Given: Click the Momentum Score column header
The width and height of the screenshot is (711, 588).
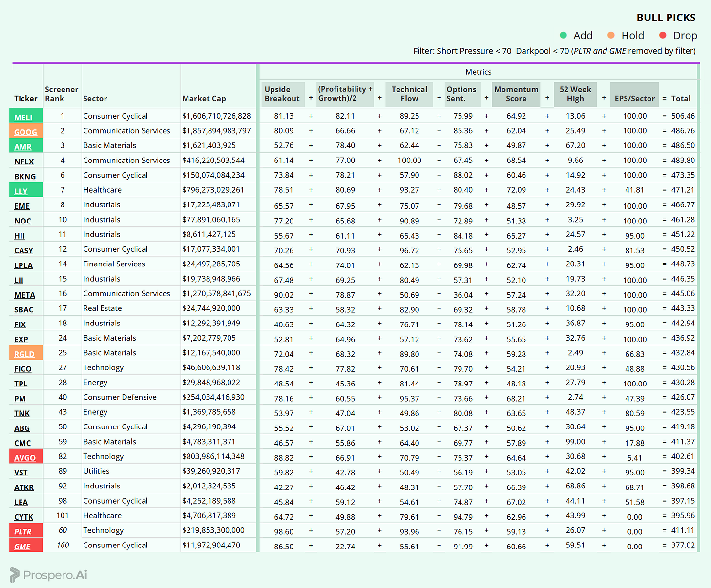Looking at the screenshot, I should (x=516, y=94).
